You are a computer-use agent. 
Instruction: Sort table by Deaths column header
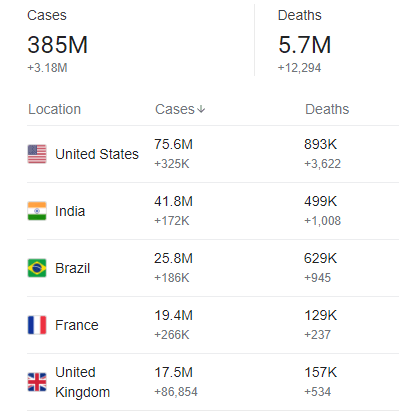tap(327, 109)
